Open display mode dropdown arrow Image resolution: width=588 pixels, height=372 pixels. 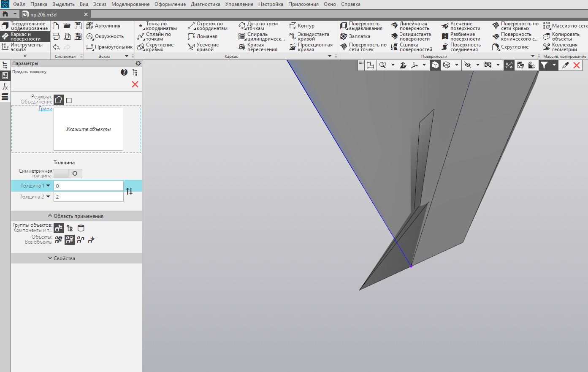tap(457, 65)
